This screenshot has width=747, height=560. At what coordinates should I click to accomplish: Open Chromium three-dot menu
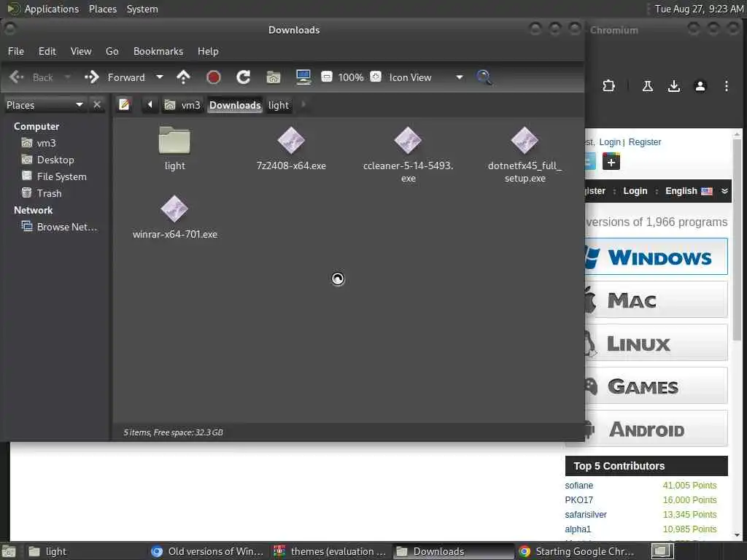(x=726, y=86)
